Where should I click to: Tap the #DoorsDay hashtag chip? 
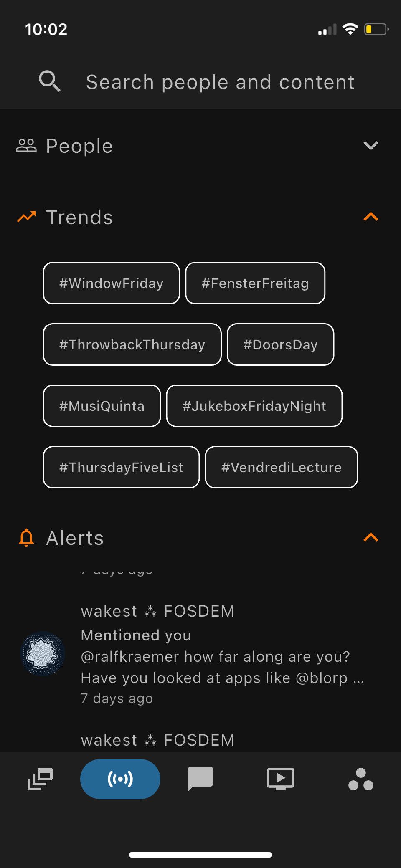point(280,344)
